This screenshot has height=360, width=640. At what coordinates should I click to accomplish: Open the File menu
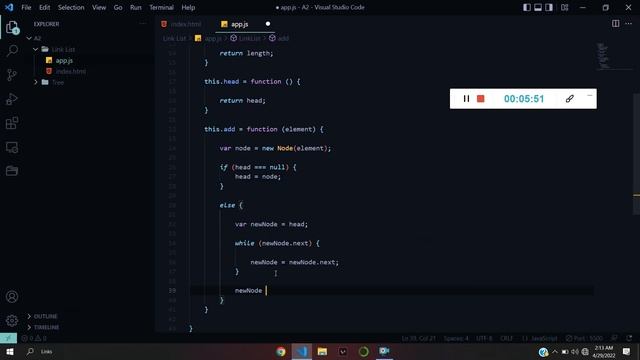[26, 7]
